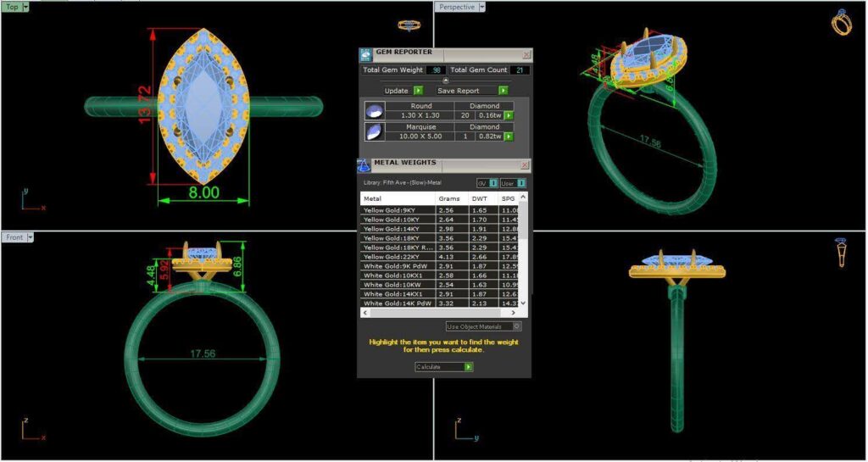Click the 13.72 dimension in Top view
The height and width of the screenshot is (462, 868).
click(145, 105)
